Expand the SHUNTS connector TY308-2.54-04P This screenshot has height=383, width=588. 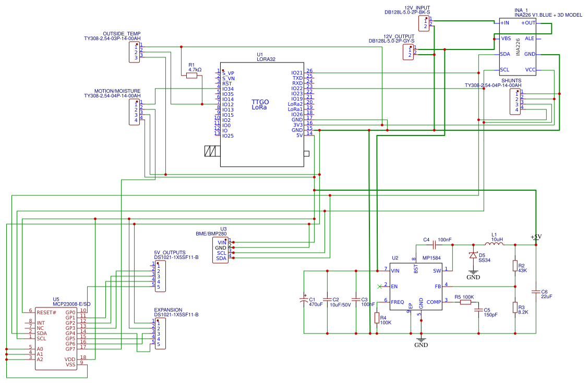[515, 101]
